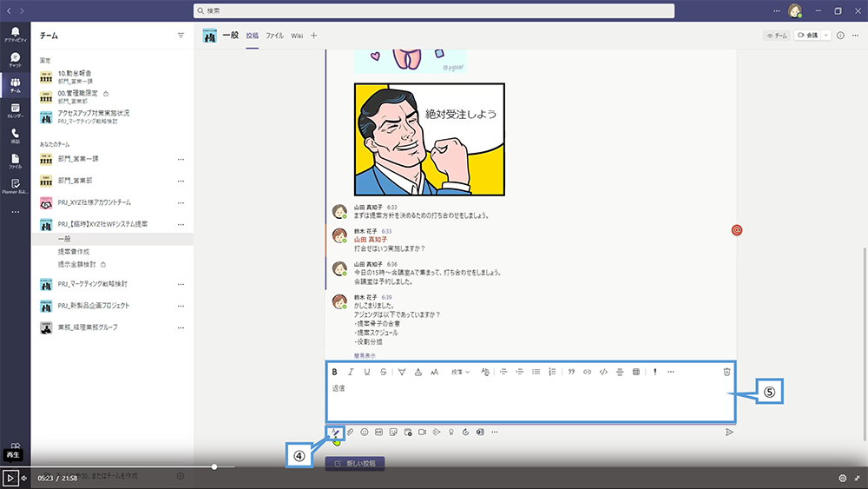Click the Team (チーム) button in header
Image resolution: width=868 pixels, height=489 pixels.
coord(777,36)
